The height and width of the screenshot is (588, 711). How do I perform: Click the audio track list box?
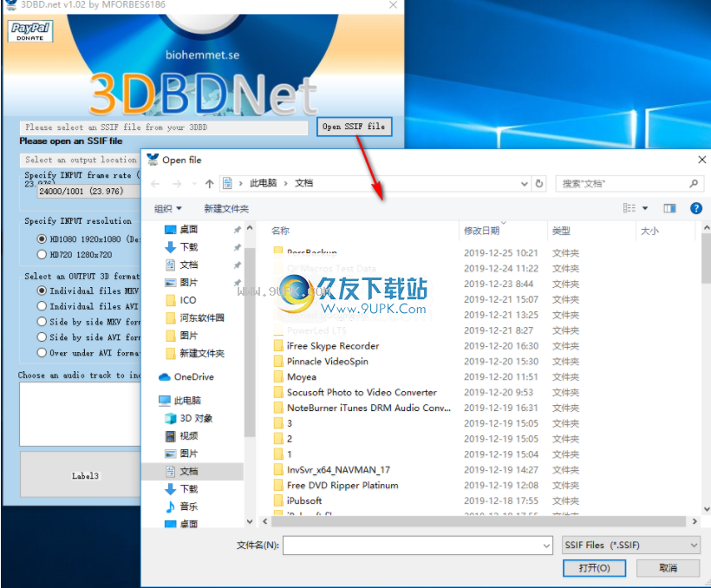pos(81,414)
